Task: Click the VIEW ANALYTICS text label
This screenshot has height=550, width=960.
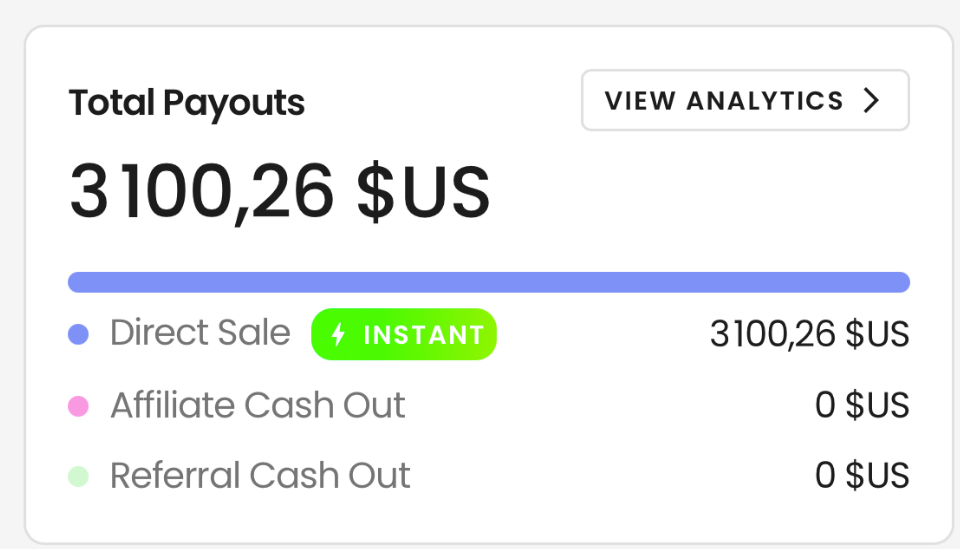Action: [x=724, y=100]
